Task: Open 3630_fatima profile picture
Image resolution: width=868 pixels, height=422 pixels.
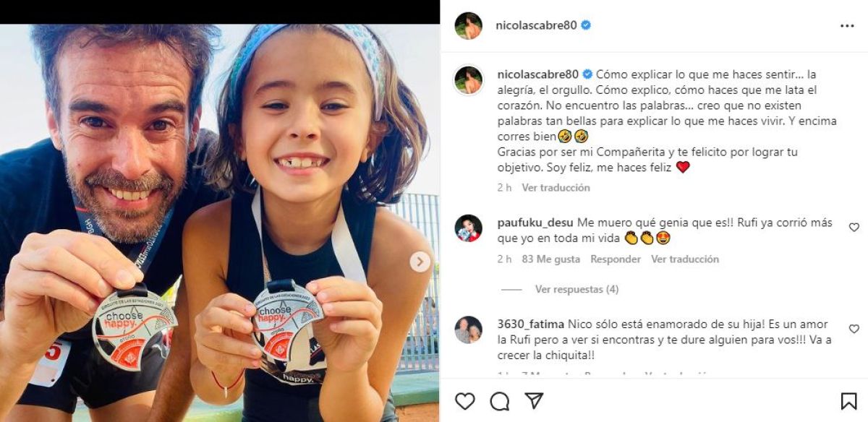Action: tap(468, 330)
